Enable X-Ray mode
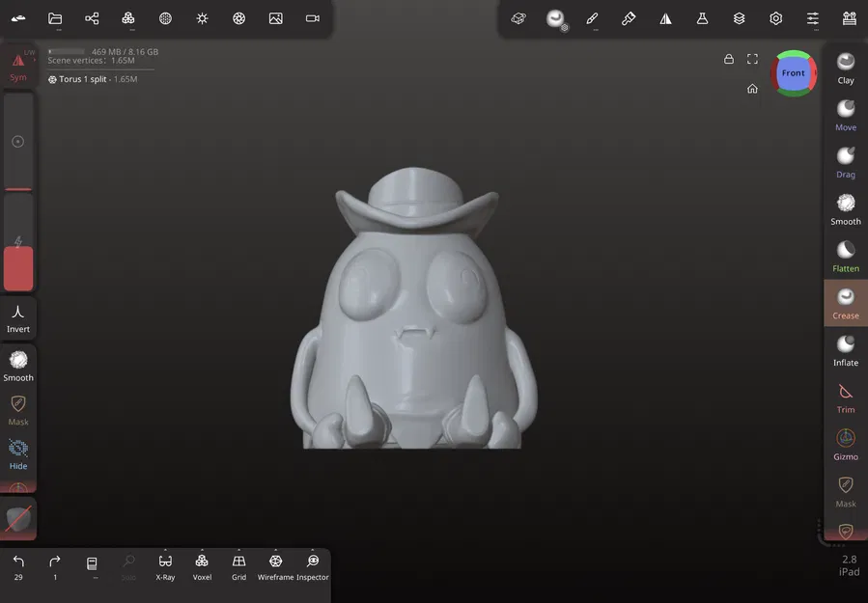 [165, 564]
